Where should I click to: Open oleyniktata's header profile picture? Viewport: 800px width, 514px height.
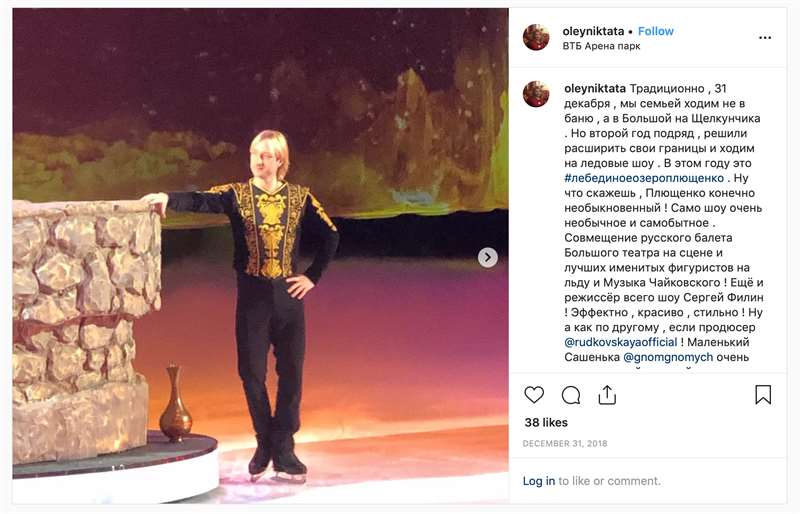tap(536, 37)
